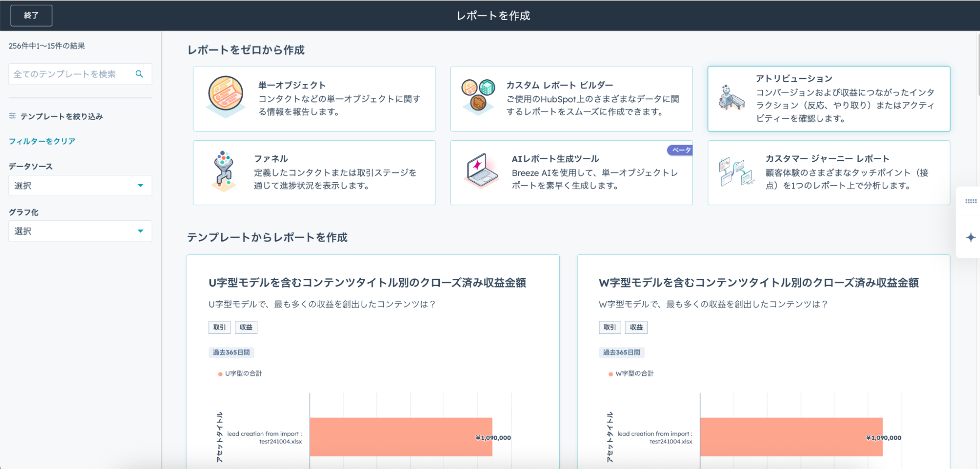Click the dotted grid handle on right edge
The image size is (980, 469).
click(x=971, y=201)
